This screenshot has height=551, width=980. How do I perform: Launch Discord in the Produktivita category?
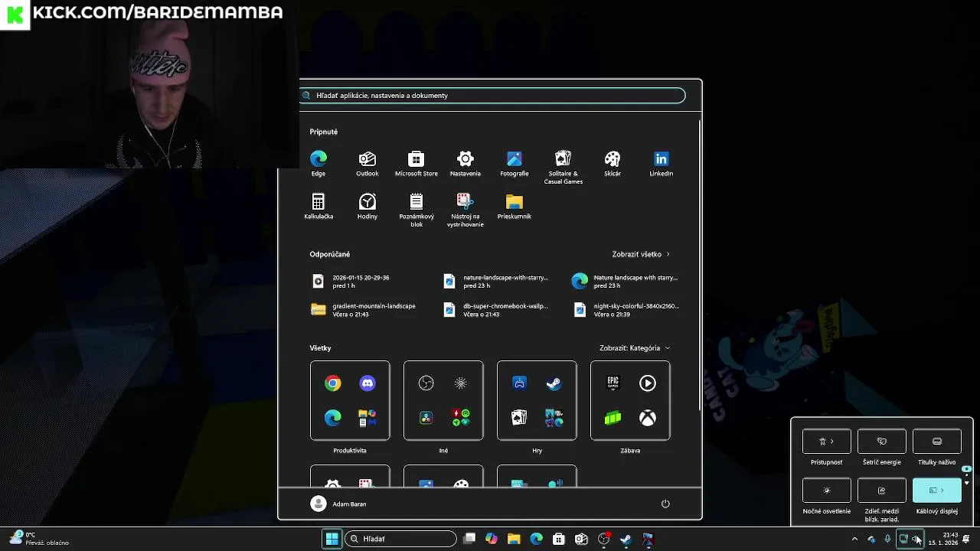pos(367,383)
